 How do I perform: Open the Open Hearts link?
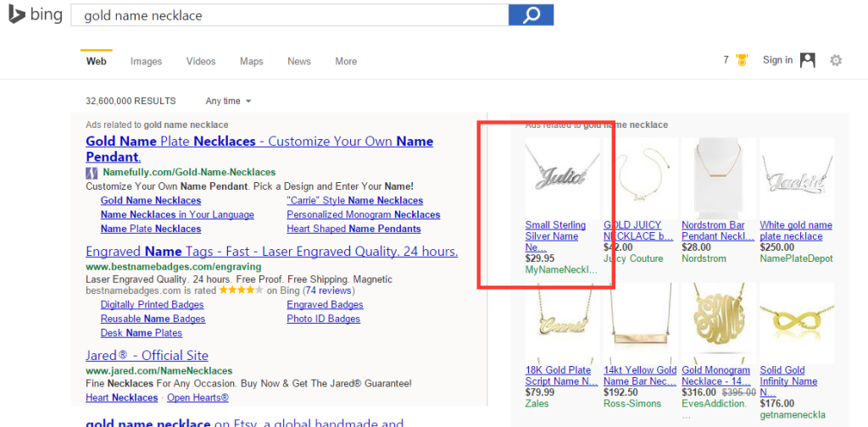[x=198, y=397]
